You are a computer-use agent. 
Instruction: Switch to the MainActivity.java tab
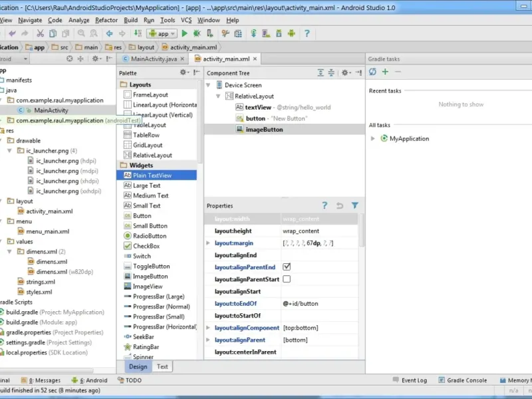pyautogui.click(x=154, y=59)
